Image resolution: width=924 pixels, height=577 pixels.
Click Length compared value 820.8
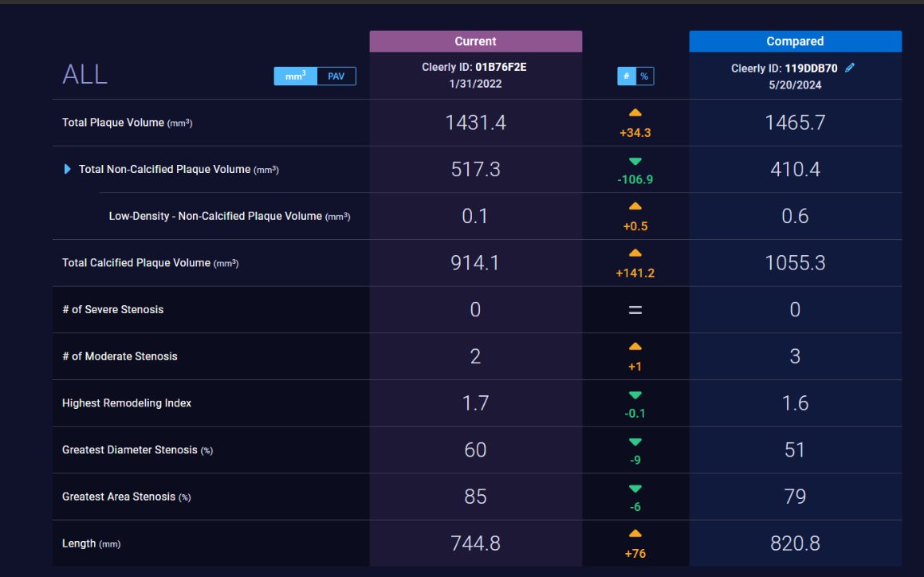pos(795,544)
